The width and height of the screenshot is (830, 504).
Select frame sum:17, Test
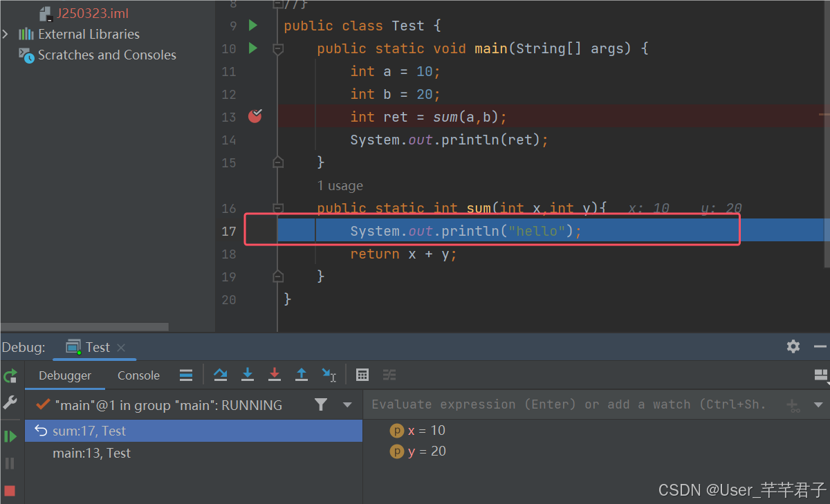tap(194, 431)
